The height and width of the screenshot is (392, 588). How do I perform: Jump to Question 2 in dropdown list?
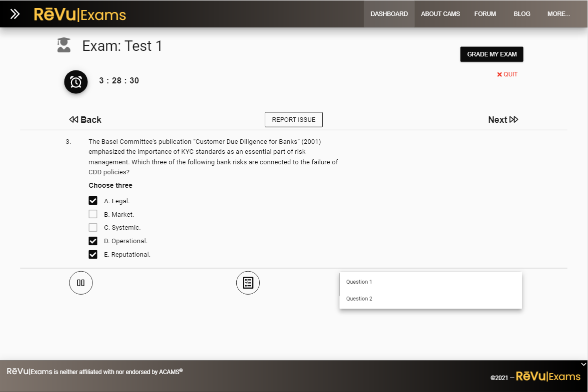coord(359,299)
